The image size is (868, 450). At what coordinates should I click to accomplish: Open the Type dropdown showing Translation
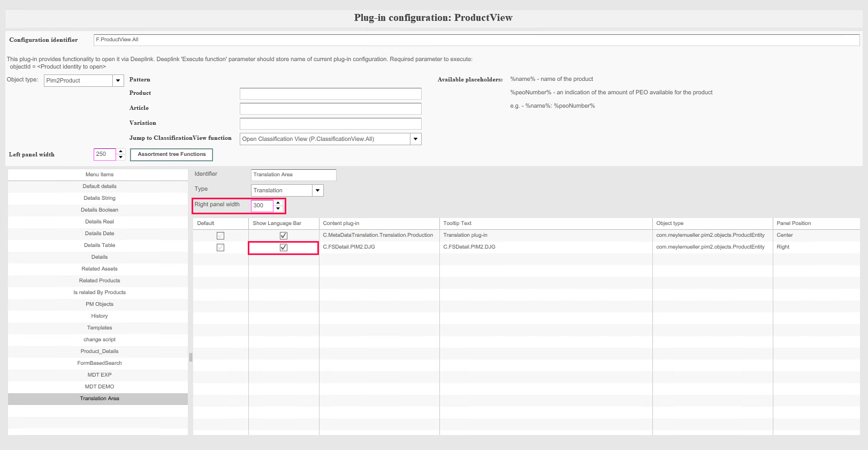pos(317,190)
